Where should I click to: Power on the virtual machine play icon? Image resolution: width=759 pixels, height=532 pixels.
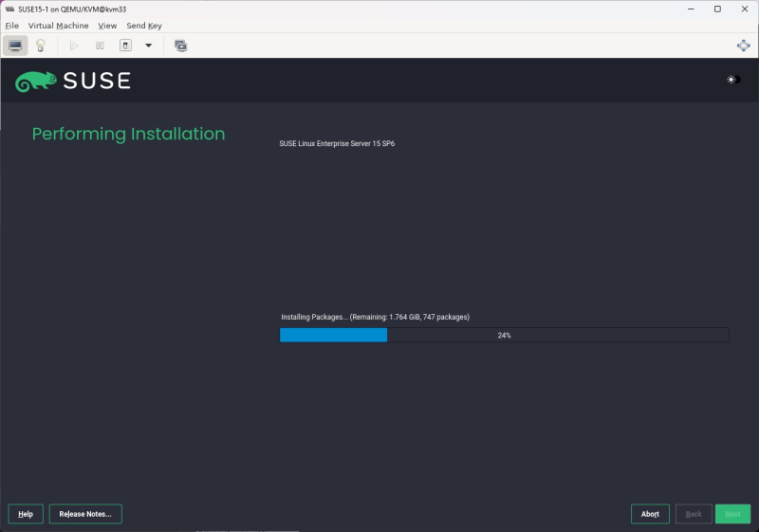coord(74,46)
